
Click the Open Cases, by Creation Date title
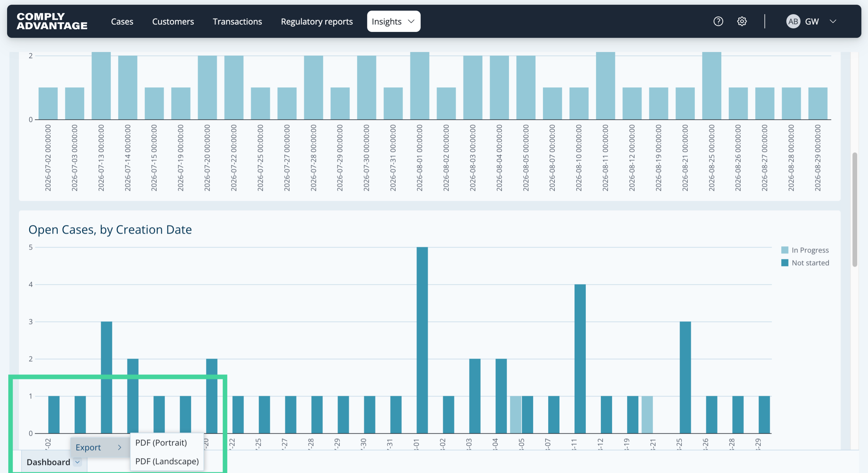pyautogui.click(x=110, y=229)
